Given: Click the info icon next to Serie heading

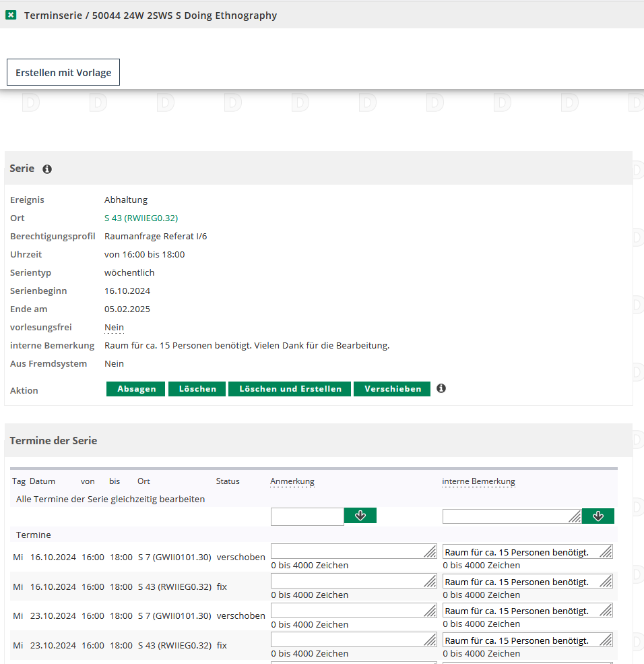Looking at the screenshot, I should tap(47, 169).
